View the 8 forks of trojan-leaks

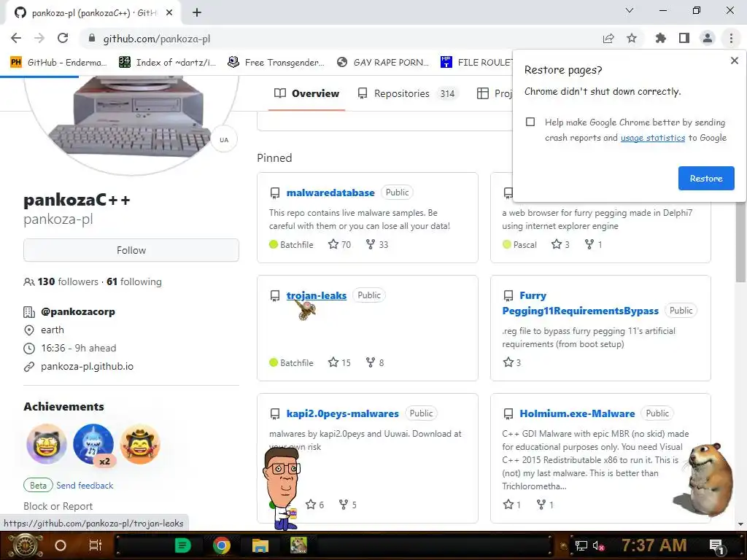coord(375,362)
